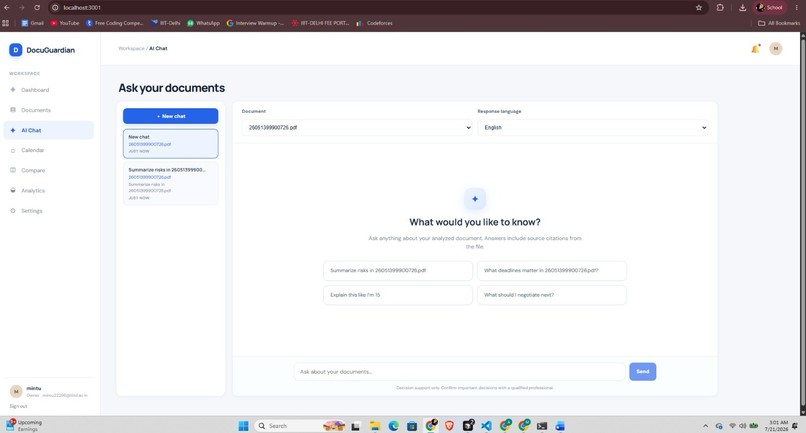Open the Dashboard sidebar item
Viewport: 806px width, 433px height.
point(49,90)
